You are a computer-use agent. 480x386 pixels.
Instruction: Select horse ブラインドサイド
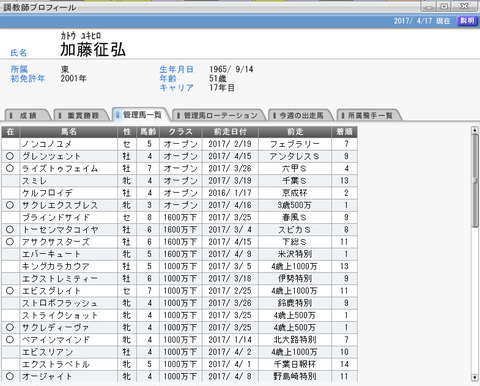pos(56,217)
